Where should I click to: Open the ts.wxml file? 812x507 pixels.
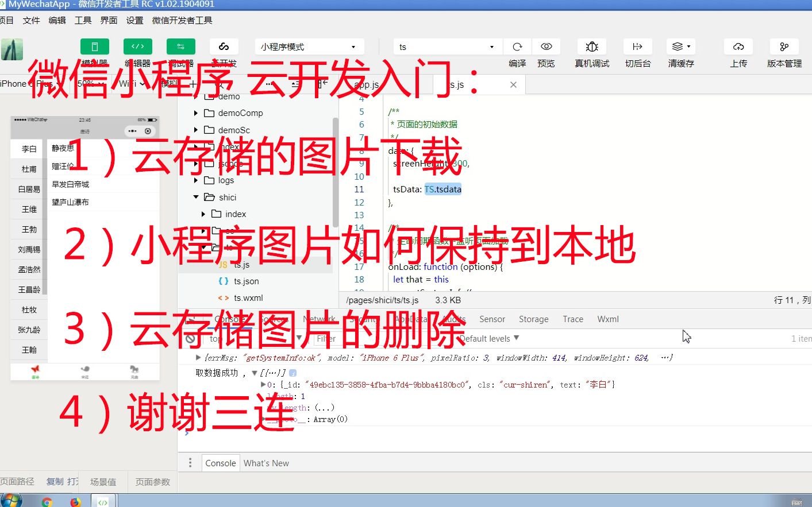point(248,298)
